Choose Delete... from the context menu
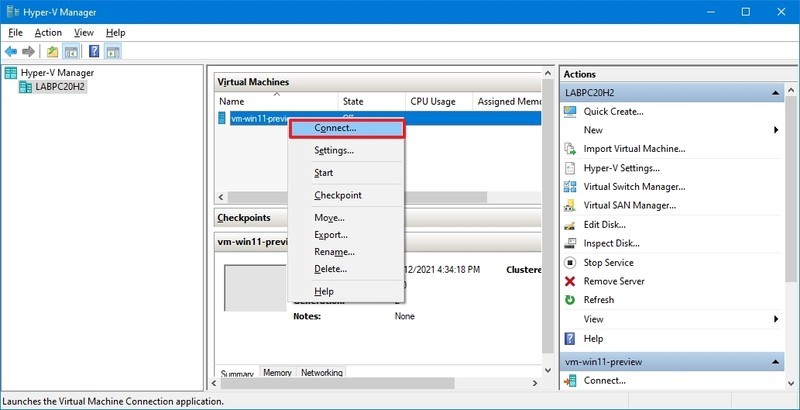Image resolution: width=800 pixels, height=410 pixels. pos(346,269)
